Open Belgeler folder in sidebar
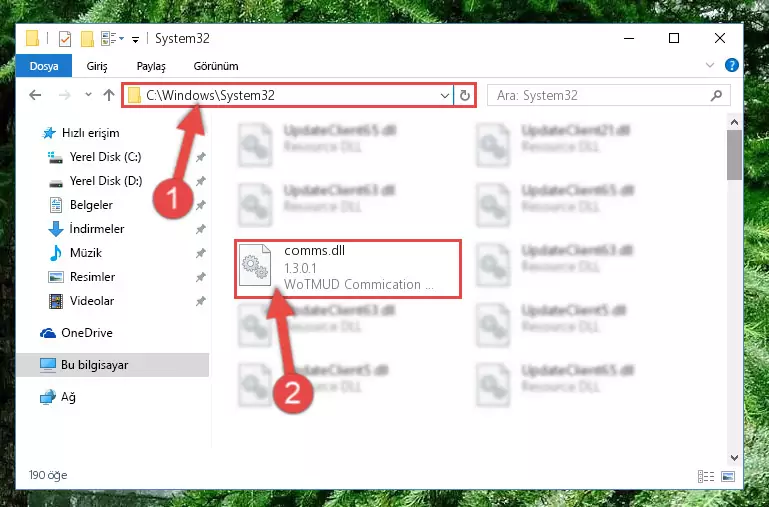The height and width of the screenshot is (507, 769). tap(91, 205)
